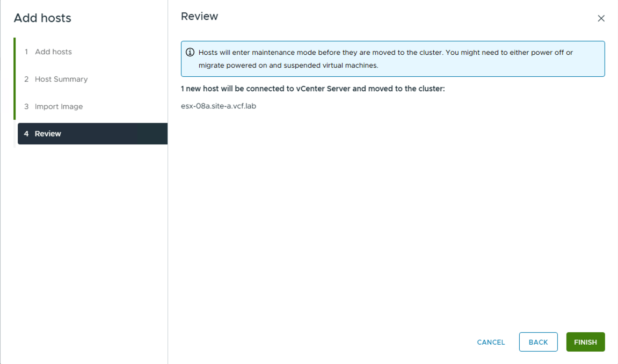Click the step number 4 next to Review

pyautogui.click(x=26, y=133)
